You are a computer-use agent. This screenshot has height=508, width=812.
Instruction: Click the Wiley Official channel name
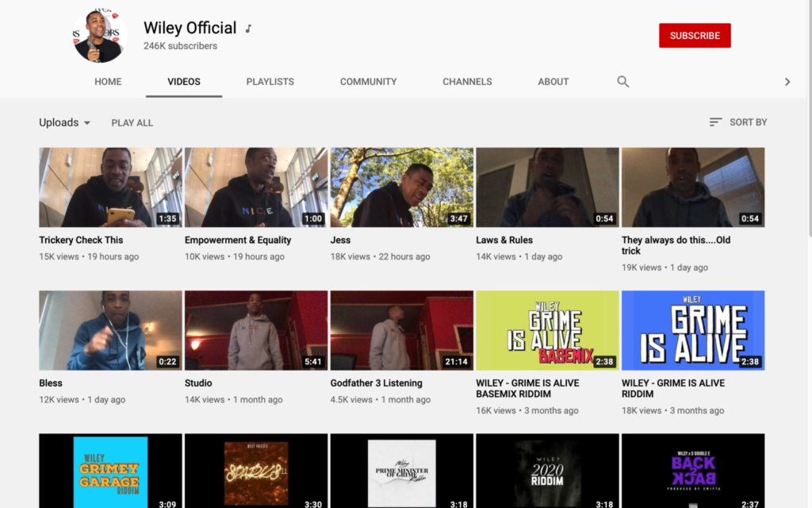[190, 28]
